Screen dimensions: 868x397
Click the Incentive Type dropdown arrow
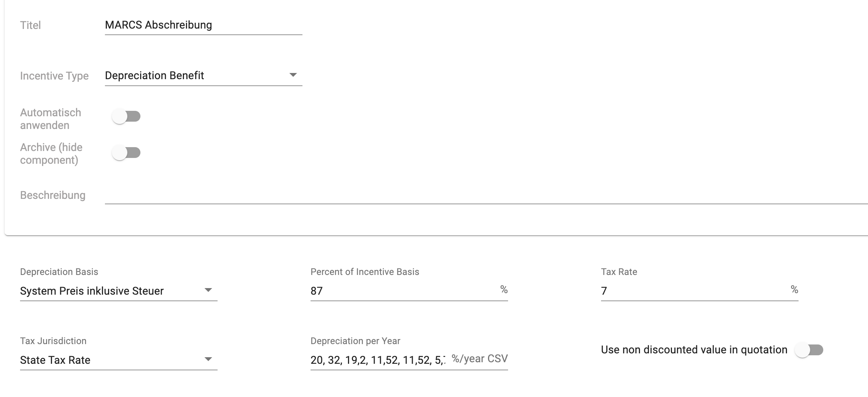coord(293,75)
